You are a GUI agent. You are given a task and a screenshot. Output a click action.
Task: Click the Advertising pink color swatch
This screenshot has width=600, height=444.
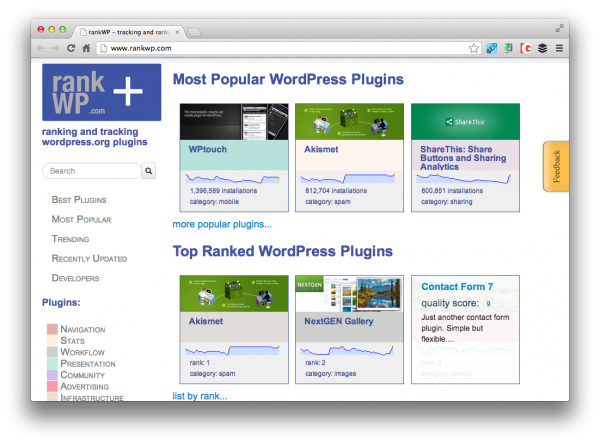click(52, 387)
